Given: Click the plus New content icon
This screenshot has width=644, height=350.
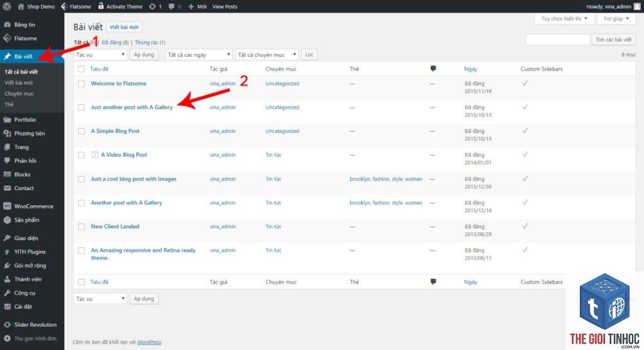Looking at the screenshot, I should (x=191, y=6).
